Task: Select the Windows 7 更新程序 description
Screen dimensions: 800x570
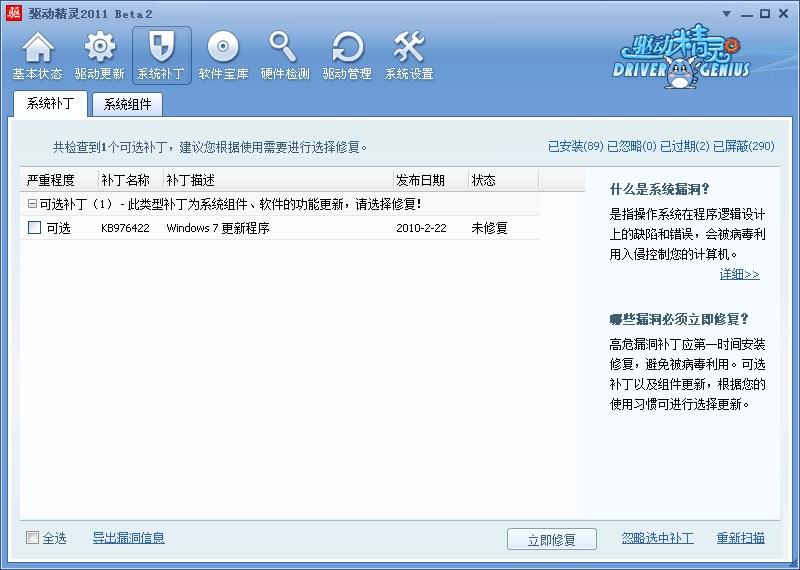Action: pos(218,228)
